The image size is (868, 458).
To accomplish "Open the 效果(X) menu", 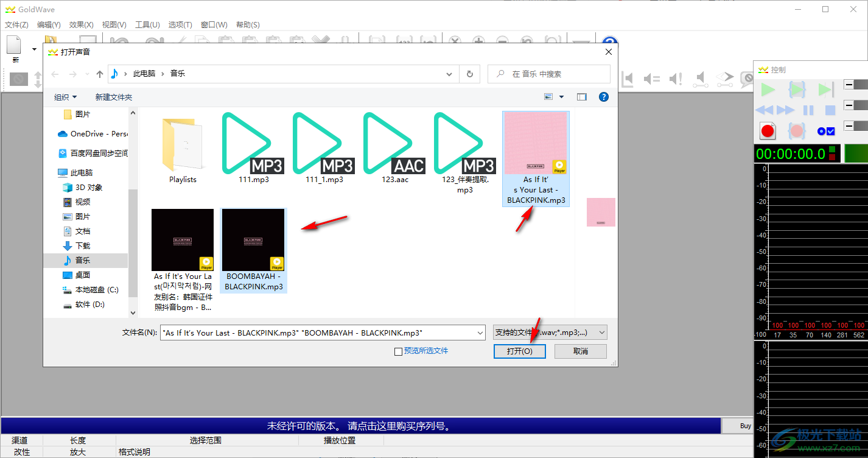I will [81, 25].
